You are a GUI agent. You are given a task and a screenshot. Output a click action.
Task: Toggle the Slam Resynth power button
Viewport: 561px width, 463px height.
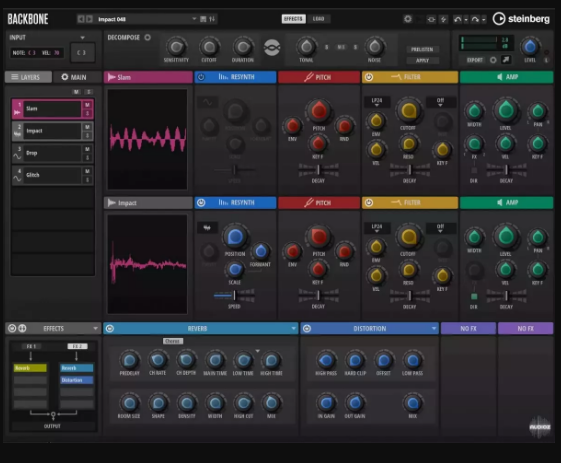click(x=201, y=77)
